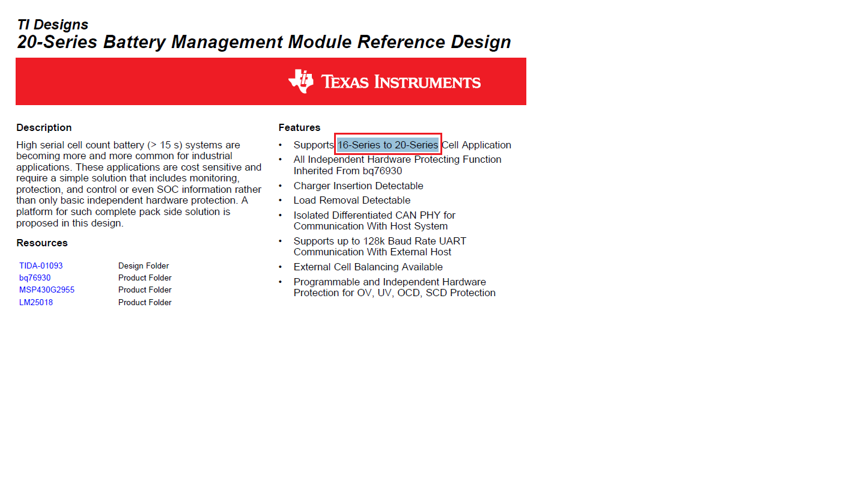Screen dimensions: 867x504
Task: Follow the bq76930 product link
Action: (35, 278)
